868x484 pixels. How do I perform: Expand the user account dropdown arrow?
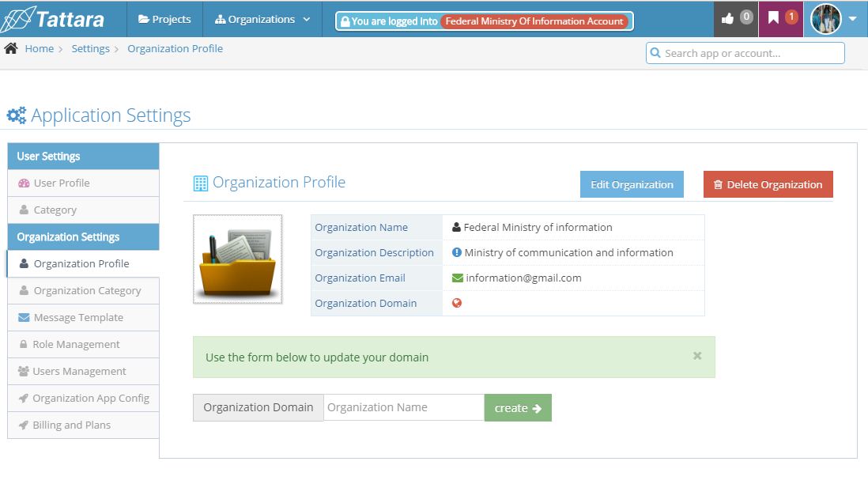pos(852,19)
